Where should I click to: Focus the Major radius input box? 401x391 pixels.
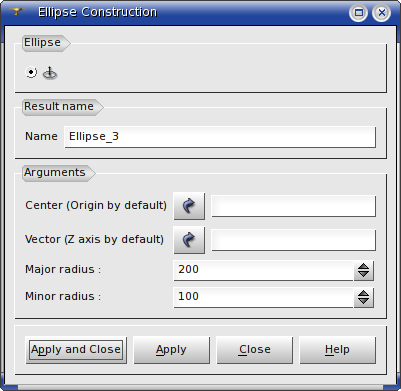[263, 270]
